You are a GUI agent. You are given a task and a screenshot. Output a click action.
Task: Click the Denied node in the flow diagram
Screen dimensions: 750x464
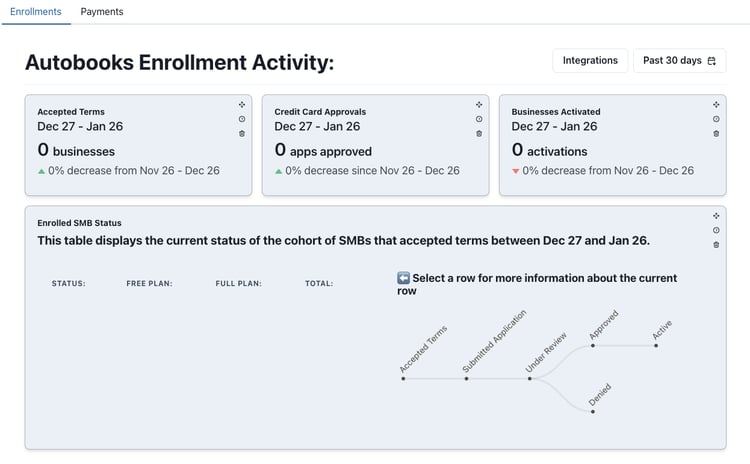pyautogui.click(x=593, y=411)
